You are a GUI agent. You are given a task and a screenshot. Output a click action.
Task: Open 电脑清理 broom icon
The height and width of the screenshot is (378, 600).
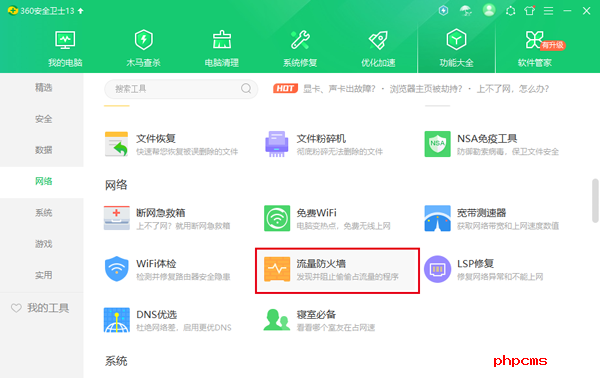pos(222,40)
